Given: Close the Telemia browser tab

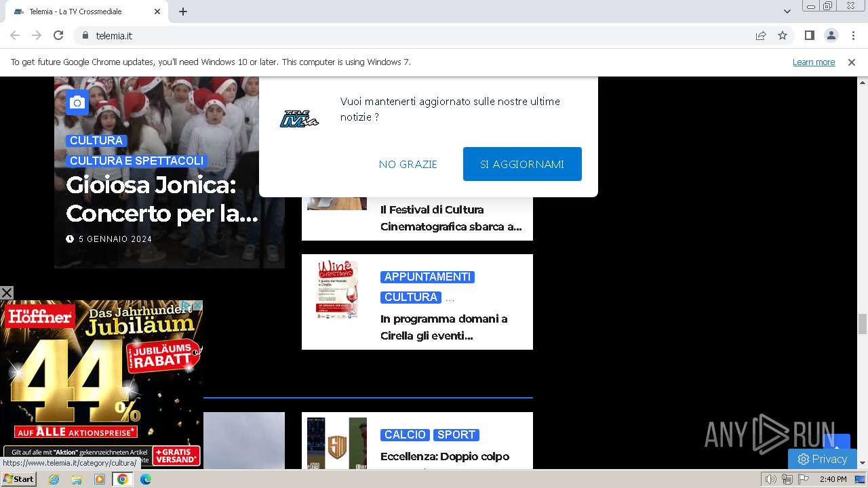Looking at the screenshot, I should pos(157,12).
